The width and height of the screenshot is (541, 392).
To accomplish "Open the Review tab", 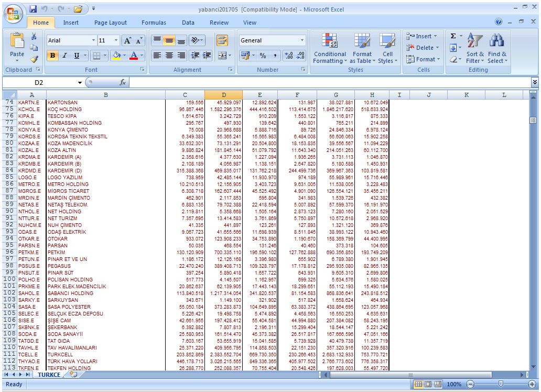I will 219,23.
